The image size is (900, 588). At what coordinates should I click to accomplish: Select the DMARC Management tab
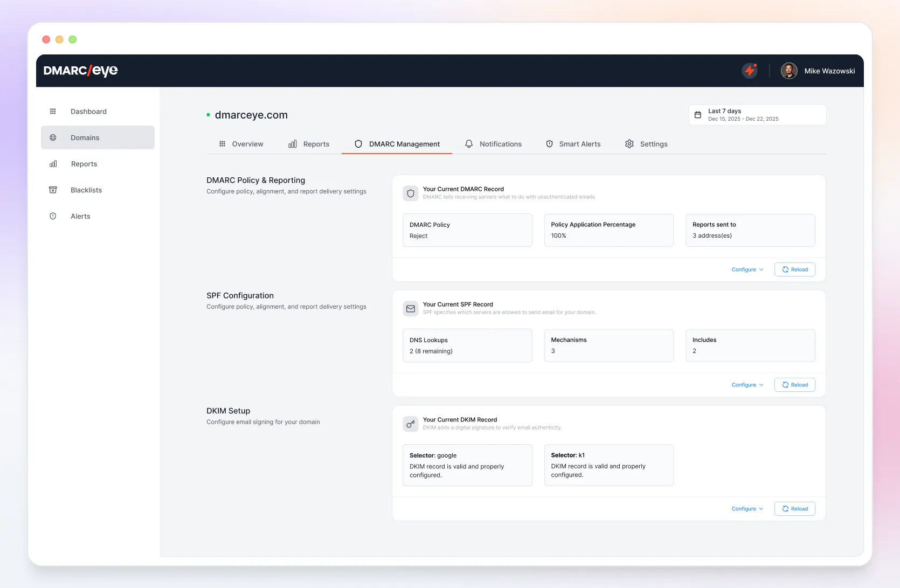pyautogui.click(x=397, y=144)
